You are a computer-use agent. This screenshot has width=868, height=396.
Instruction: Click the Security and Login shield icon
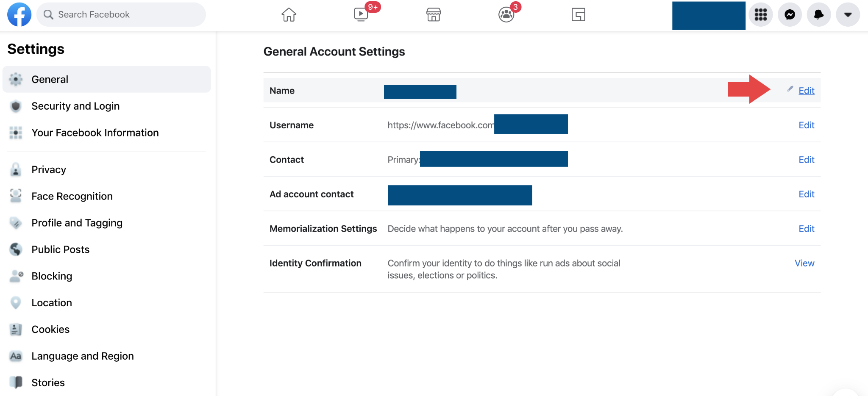click(16, 106)
